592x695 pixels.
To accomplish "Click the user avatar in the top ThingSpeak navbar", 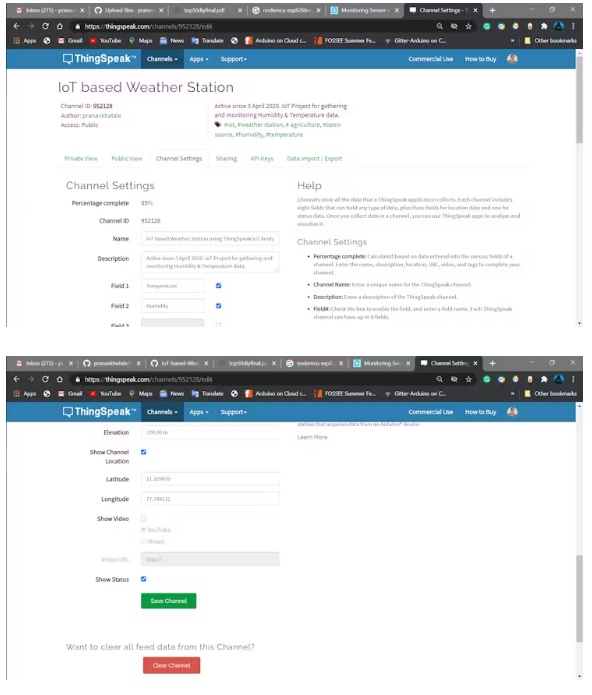I will [x=512, y=59].
